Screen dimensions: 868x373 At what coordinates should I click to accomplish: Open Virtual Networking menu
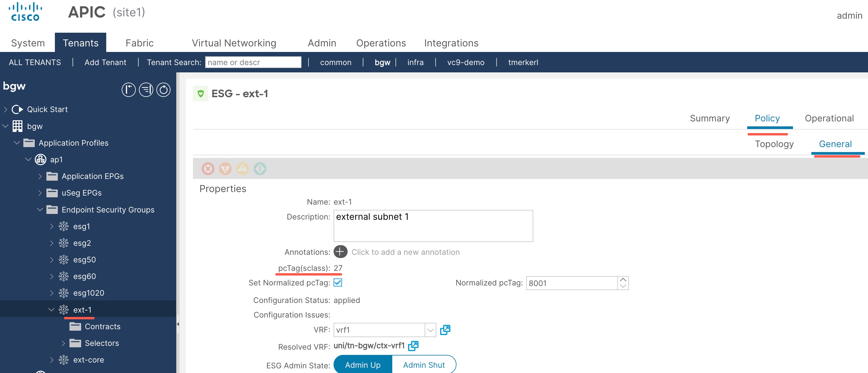pos(234,43)
